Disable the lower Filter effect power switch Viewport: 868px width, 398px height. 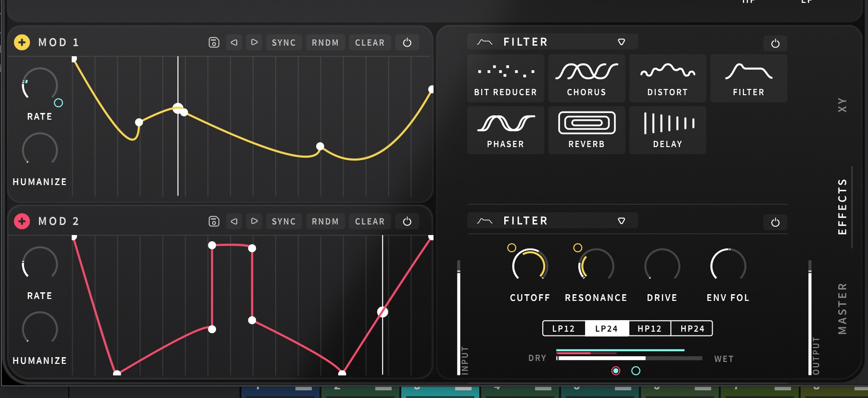[775, 223]
